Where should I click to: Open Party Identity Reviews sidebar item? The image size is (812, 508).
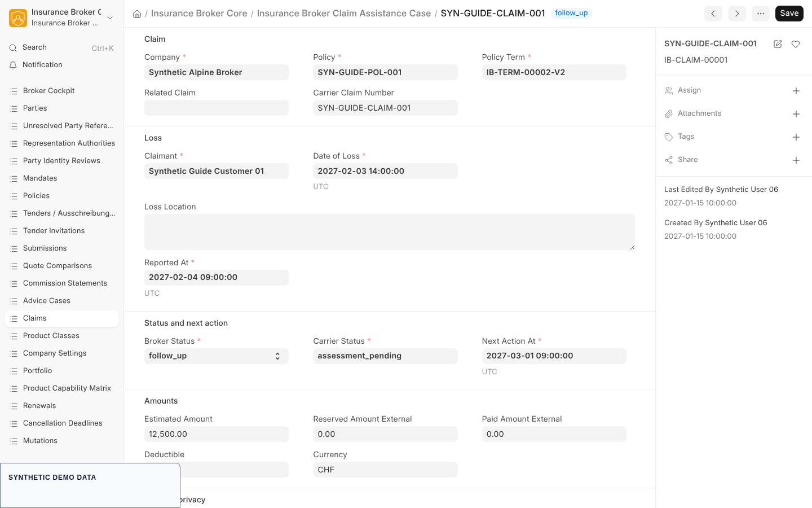click(x=62, y=161)
